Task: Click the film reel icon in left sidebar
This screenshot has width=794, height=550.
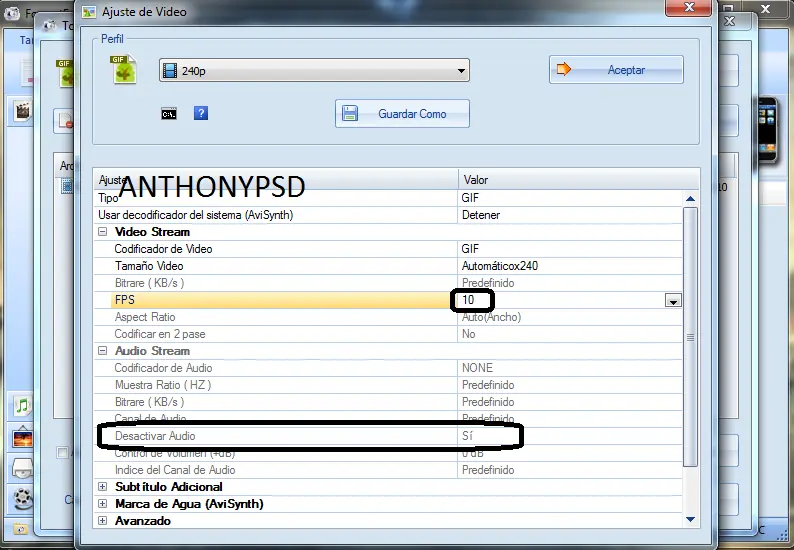Action: (x=23, y=498)
